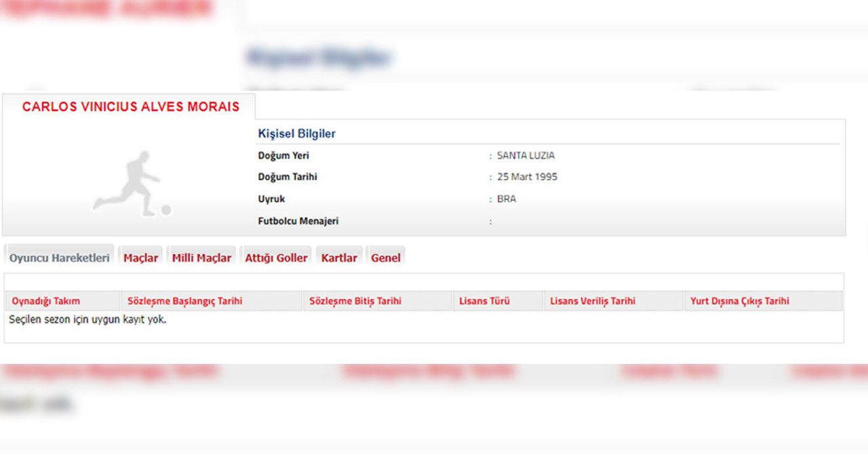The image size is (868, 454).
Task: Switch to the Maçlar tab
Action: (x=140, y=257)
